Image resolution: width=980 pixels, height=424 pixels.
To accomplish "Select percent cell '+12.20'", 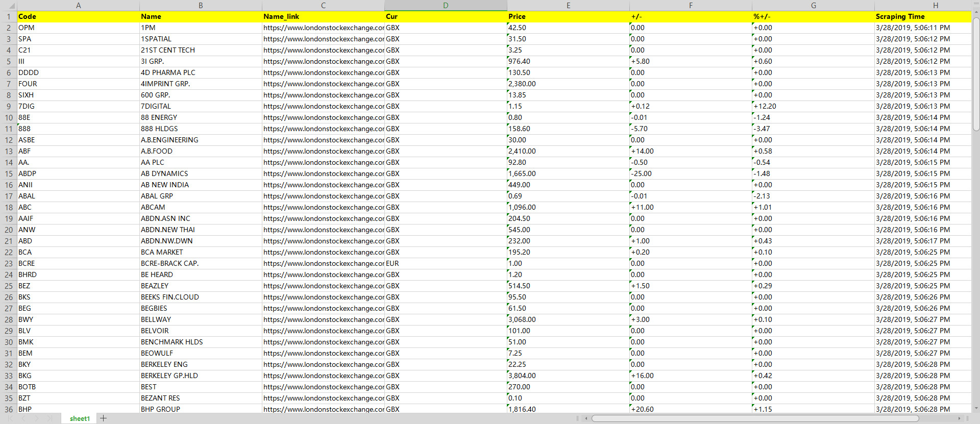I will (813, 106).
